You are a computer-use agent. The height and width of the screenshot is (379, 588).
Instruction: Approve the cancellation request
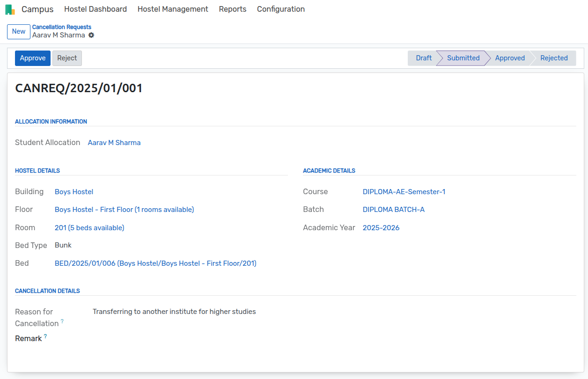pos(33,58)
